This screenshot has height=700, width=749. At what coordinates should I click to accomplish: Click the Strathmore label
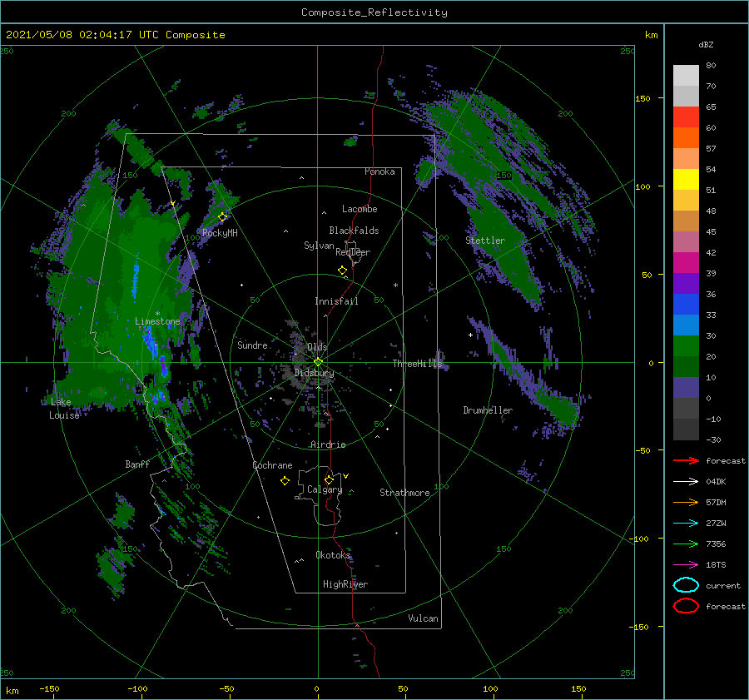[x=404, y=493]
